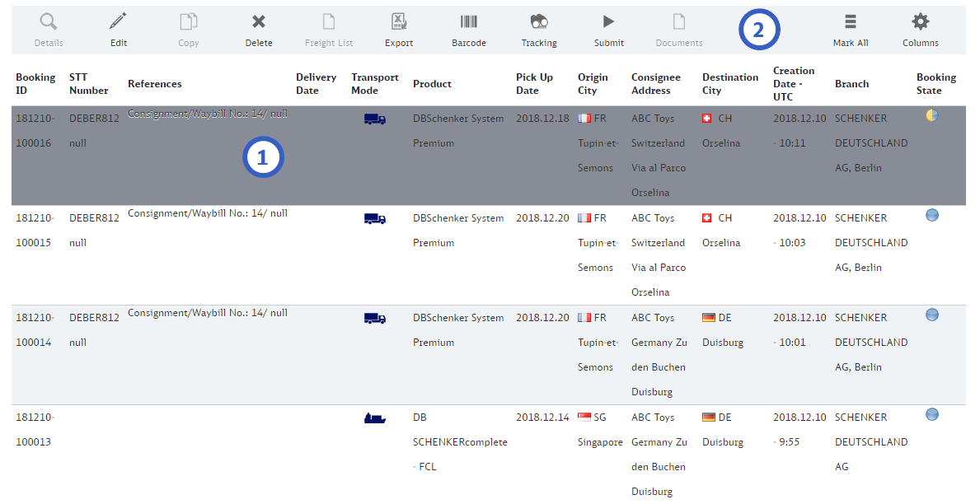980x504 pixels.
Task: Sort by Delivery Date column header
Action: point(317,84)
